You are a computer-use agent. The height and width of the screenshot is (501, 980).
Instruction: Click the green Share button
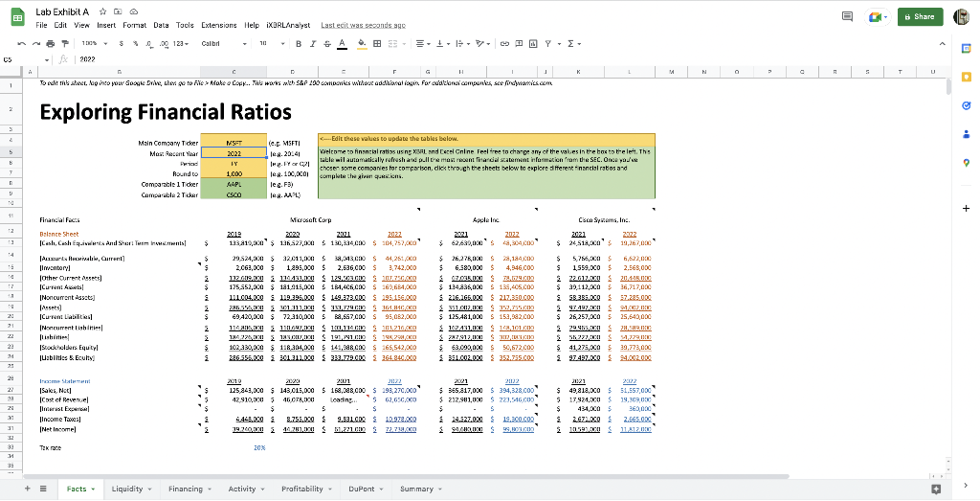coord(920,17)
